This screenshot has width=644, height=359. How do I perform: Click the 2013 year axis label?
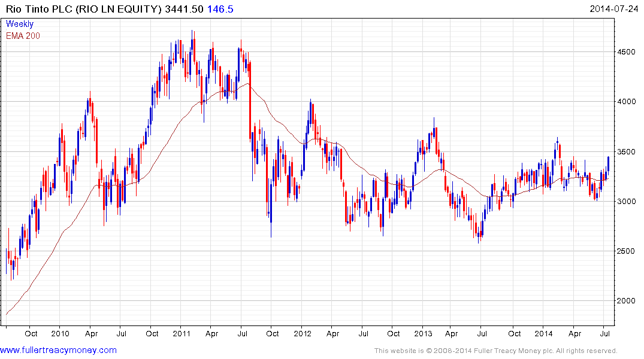point(423,333)
